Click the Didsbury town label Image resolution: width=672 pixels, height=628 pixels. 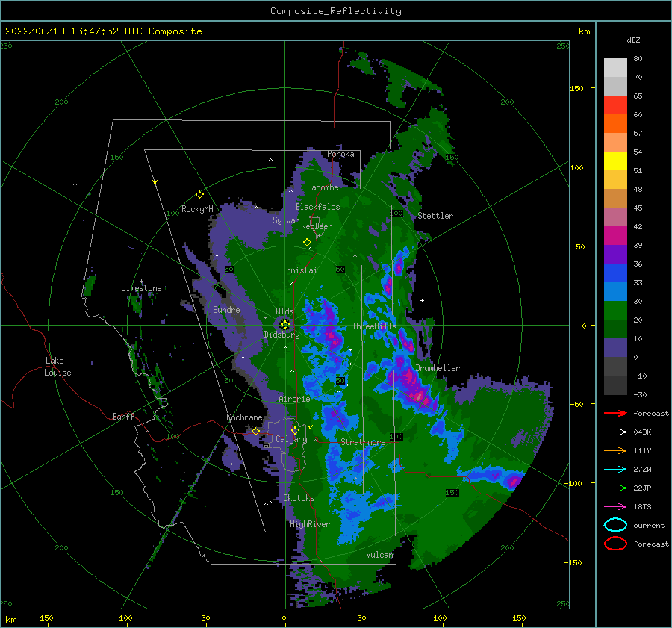click(x=282, y=335)
